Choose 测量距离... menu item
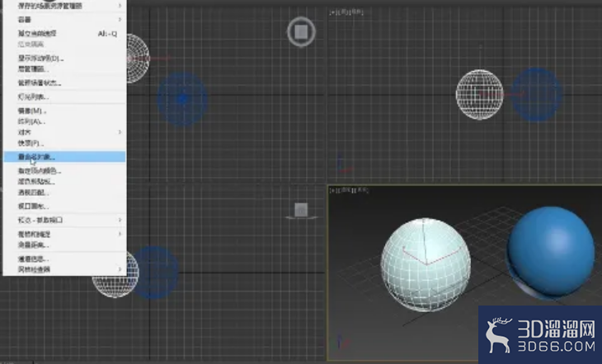Viewport: 602px width, 364px height. coord(64,245)
